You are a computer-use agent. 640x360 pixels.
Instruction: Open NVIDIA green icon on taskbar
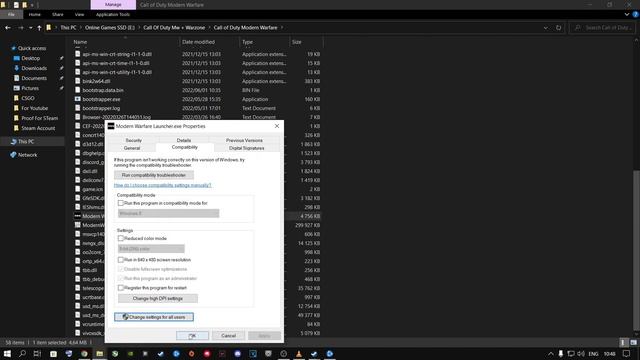click(130, 353)
